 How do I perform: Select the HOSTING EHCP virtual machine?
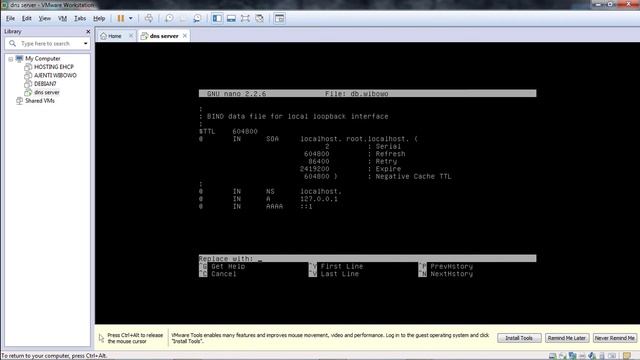pyautogui.click(x=53, y=67)
